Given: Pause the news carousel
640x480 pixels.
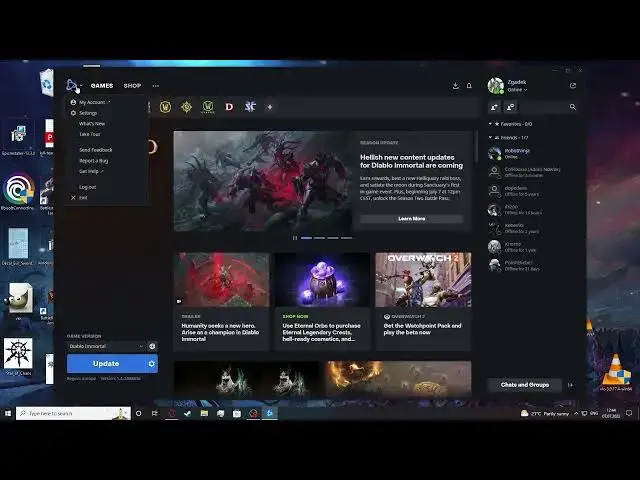Looking at the screenshot, I should (x=295, y=238).
